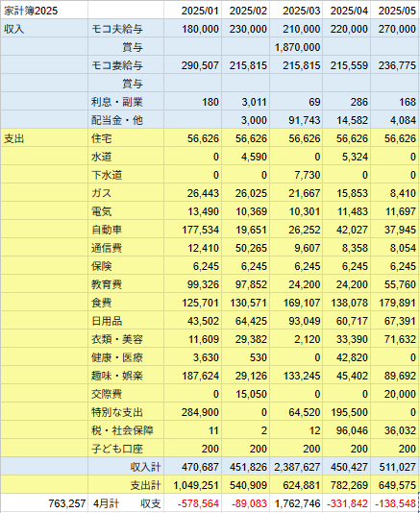Image resolution: width=420 pixels, height=513 pixels.
Task: Select the 収入 row label cell
Action: [44, 29]
